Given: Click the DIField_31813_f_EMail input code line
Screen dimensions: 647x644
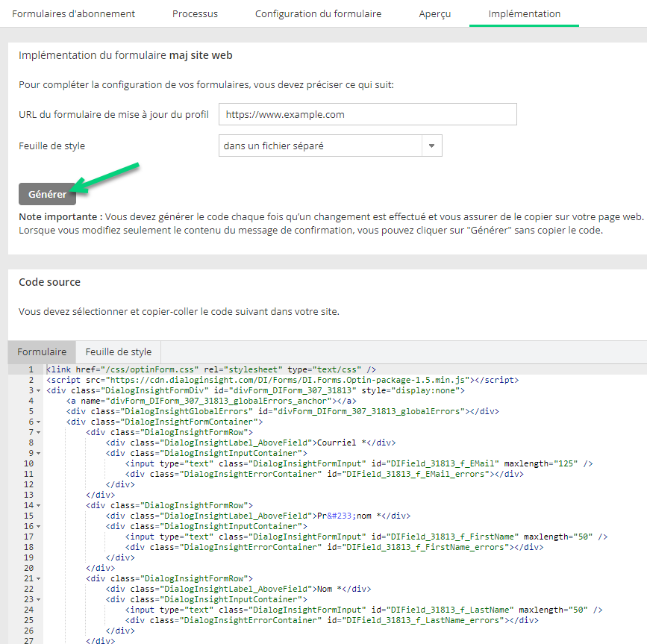Looking at the screenshot, I should [x=359, y=463].
